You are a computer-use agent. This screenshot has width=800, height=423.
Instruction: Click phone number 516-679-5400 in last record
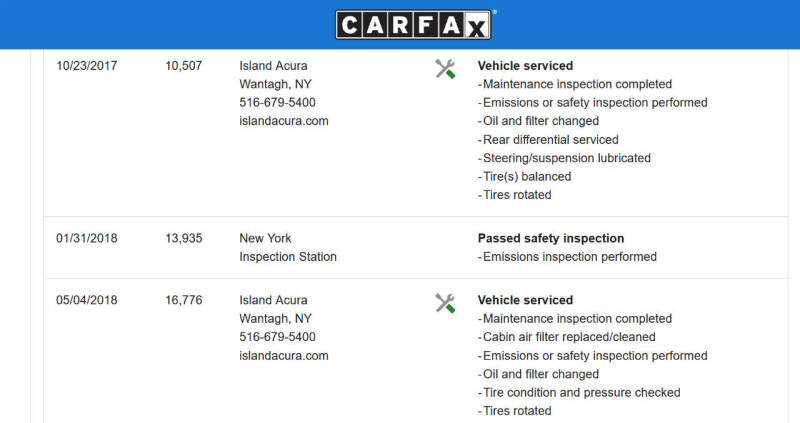277,337
